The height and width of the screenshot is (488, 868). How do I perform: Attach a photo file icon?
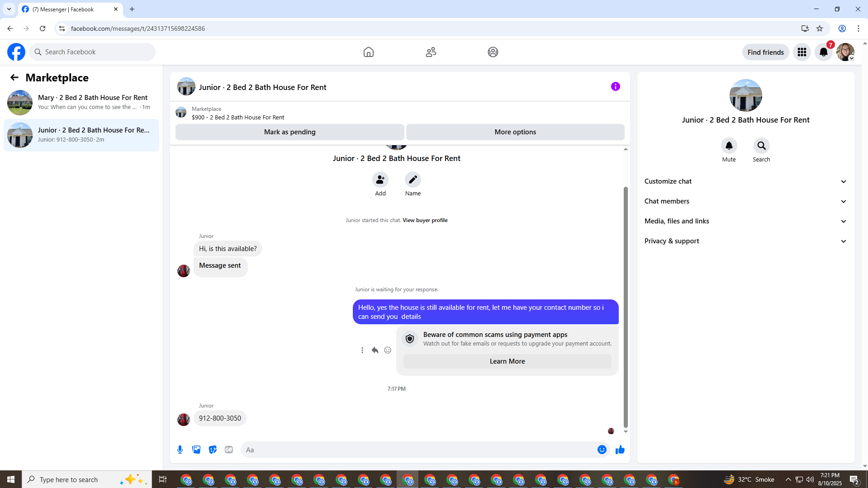196,450
